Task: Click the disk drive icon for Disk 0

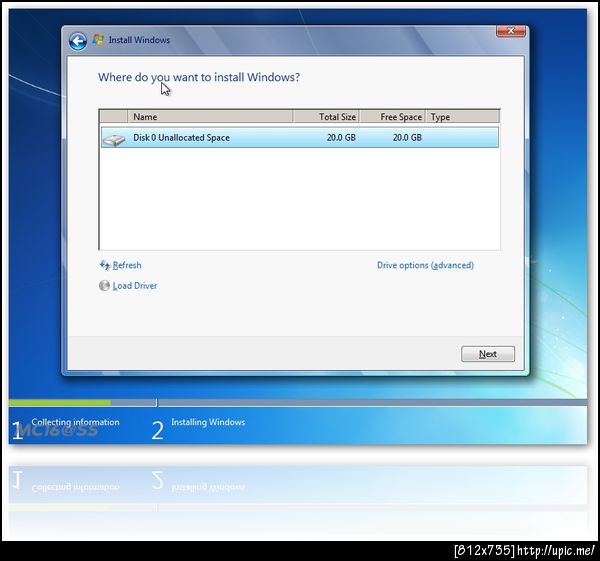Action: [114, 140]
